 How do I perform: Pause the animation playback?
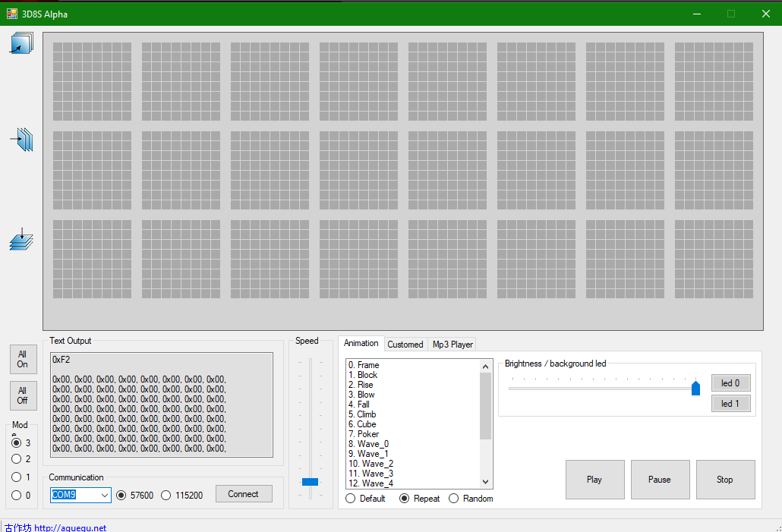point(660,479)
